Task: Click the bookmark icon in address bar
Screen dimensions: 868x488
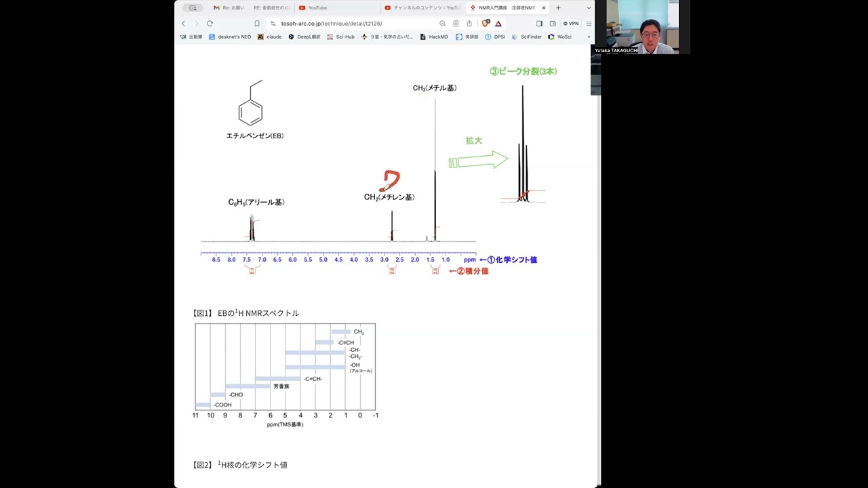Action: click(257, 23)
